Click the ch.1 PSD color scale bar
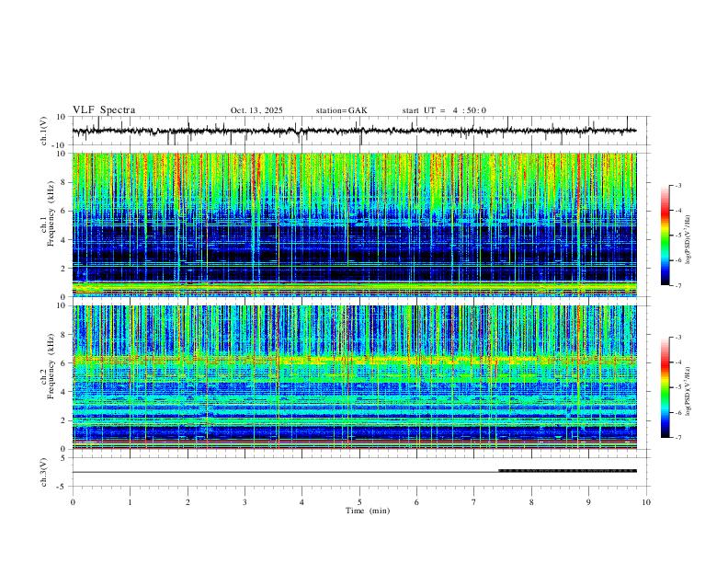728x563 pixels. coord(665,236)
